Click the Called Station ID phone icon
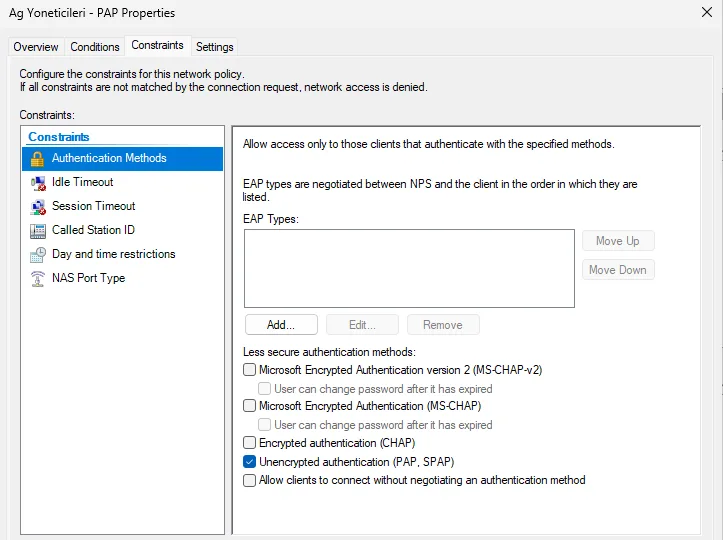 (38, 231)
